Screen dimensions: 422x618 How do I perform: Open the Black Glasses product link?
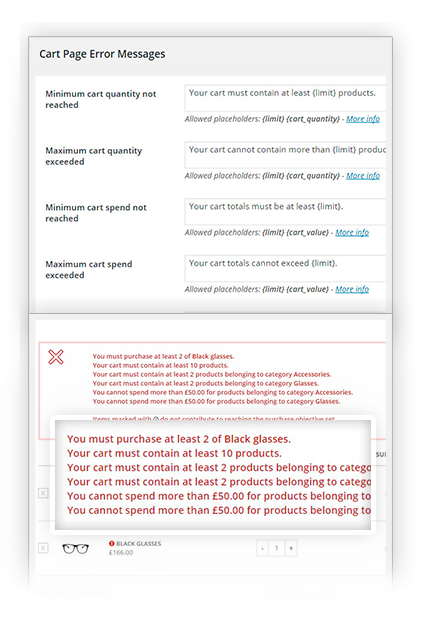point(138,544)
